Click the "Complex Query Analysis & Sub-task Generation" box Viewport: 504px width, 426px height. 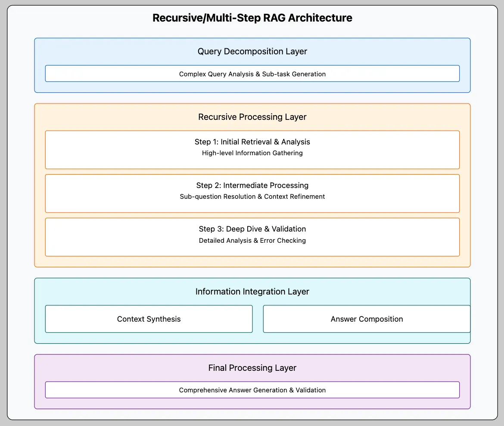click(x=252, y=74)
